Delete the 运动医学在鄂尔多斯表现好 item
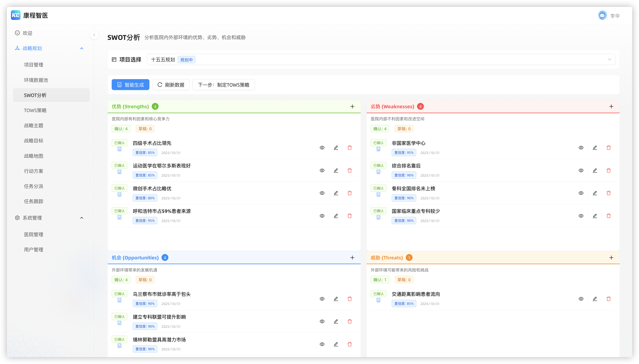This screenshot has width=639, height=364. [x=350, y=171]
